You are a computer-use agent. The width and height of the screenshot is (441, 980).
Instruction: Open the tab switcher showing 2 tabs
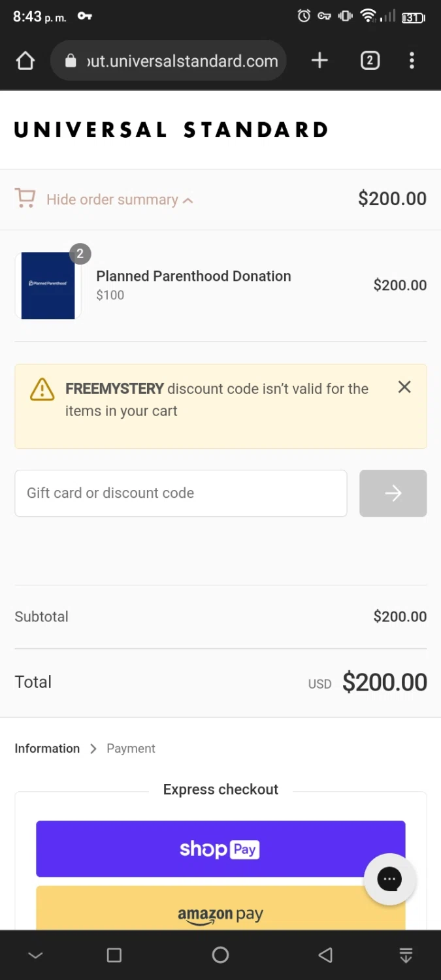pos(370,61)
